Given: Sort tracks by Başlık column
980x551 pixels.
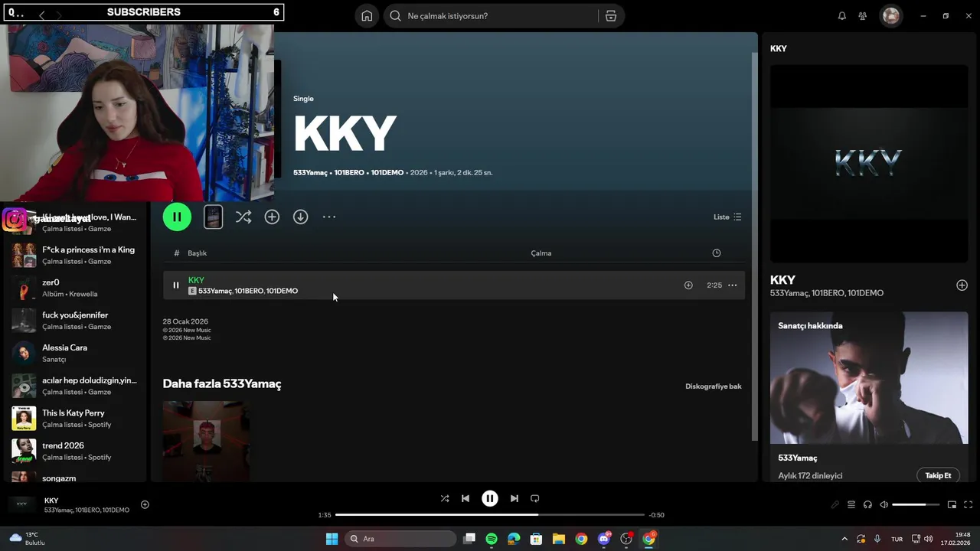Looking at the screenshot, I should pyautogui.click(x=198, y=253).
